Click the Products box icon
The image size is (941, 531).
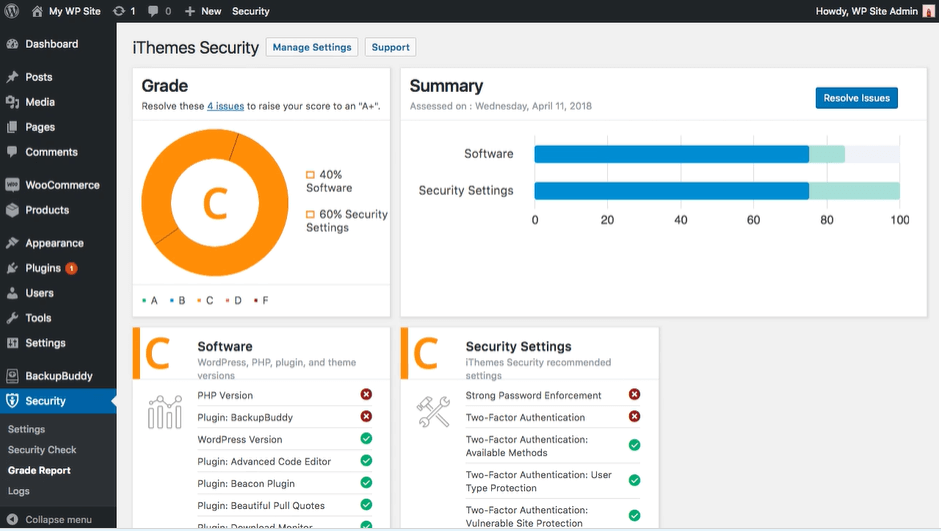click(12, 210)
